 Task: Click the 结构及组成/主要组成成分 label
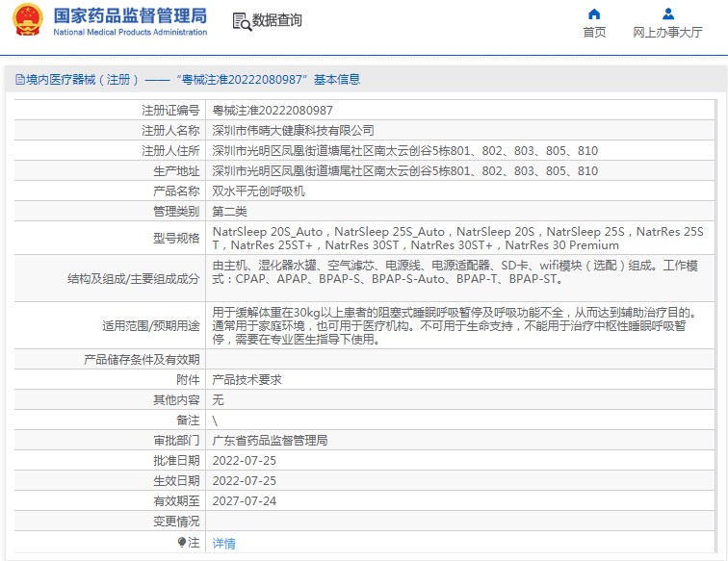click(x=133, y=278)
